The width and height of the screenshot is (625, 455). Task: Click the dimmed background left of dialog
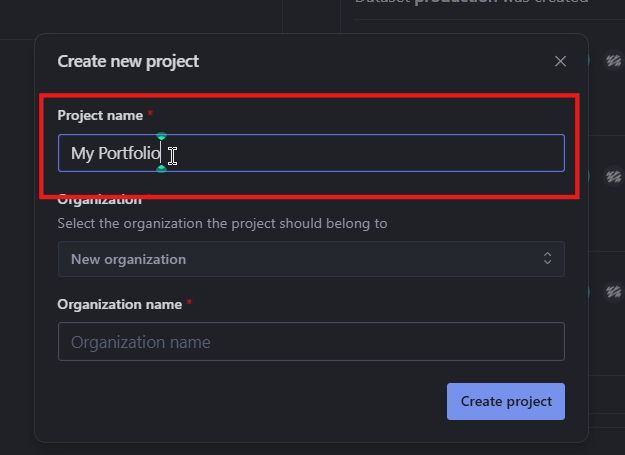click(17, 239)
